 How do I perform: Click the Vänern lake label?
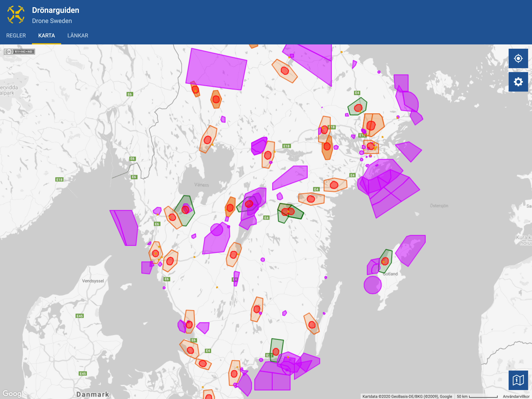point(202,185)
